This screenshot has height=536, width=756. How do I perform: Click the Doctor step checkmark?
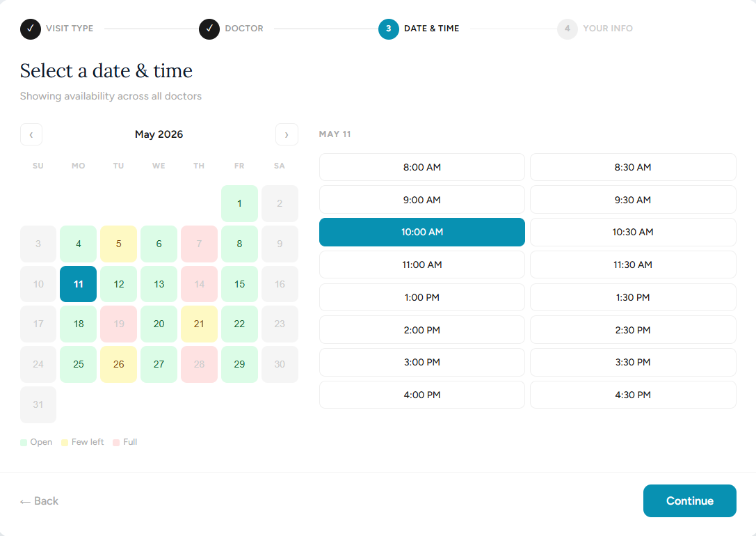(209, 29)
